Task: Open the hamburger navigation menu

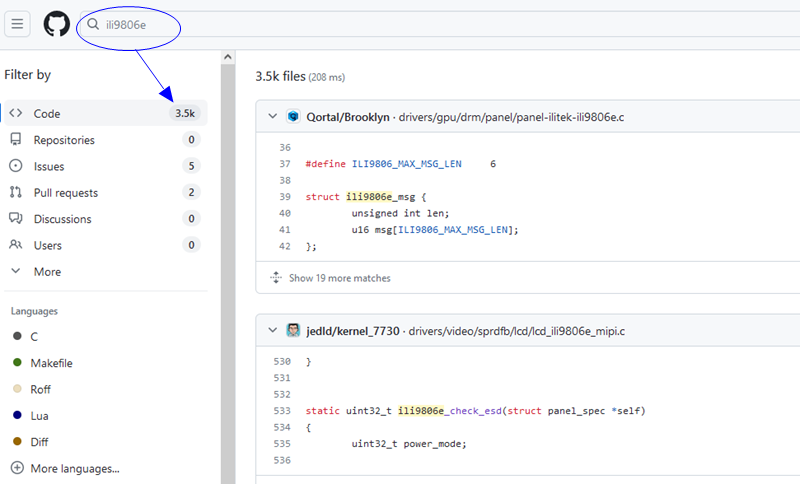Action: [x=17, y=24]
